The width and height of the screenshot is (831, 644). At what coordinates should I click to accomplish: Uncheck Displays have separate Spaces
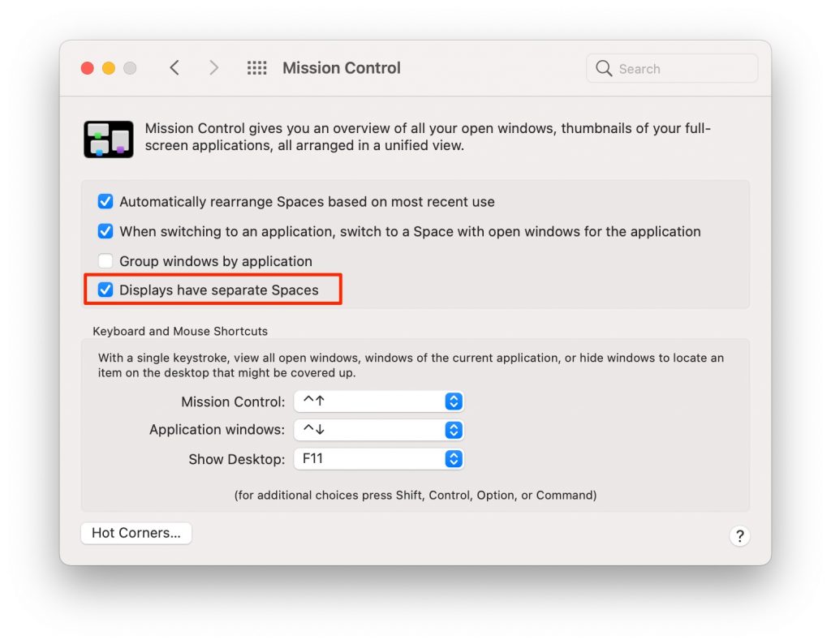point(105,290)
